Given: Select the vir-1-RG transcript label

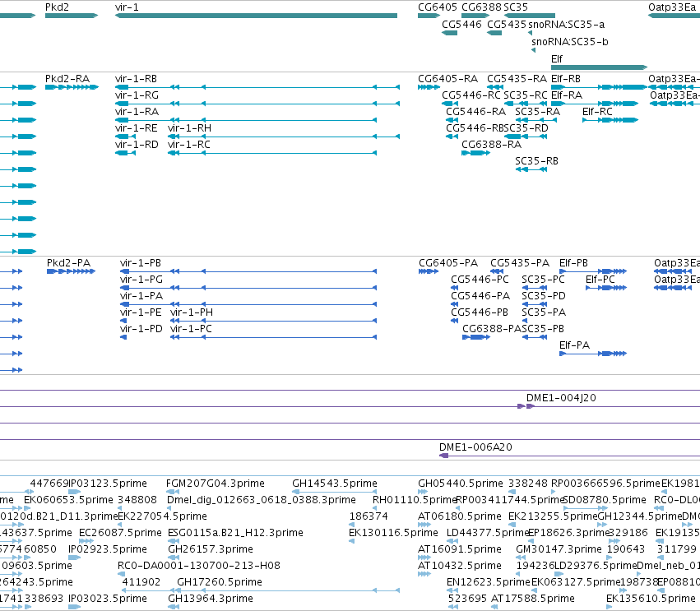Looking at the screenshot, I should 137,95.
